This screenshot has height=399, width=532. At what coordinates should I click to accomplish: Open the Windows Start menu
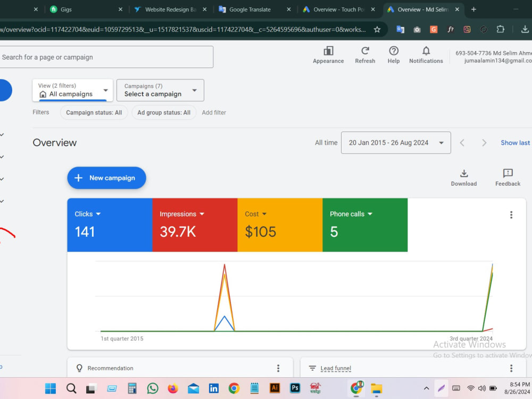pyautogui.click(x=51, y=388)
